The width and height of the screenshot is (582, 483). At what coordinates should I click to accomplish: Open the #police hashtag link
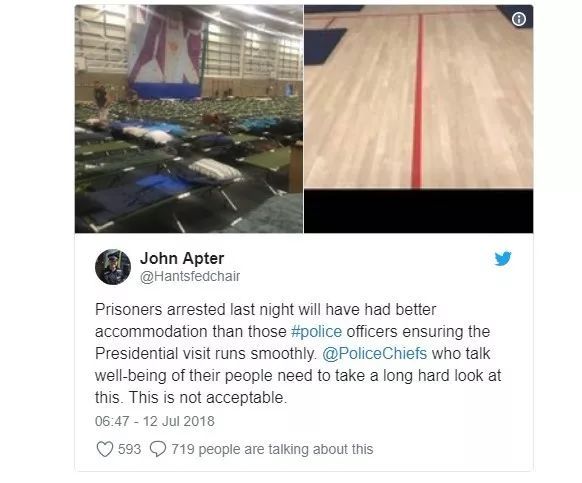pos(317,331)
